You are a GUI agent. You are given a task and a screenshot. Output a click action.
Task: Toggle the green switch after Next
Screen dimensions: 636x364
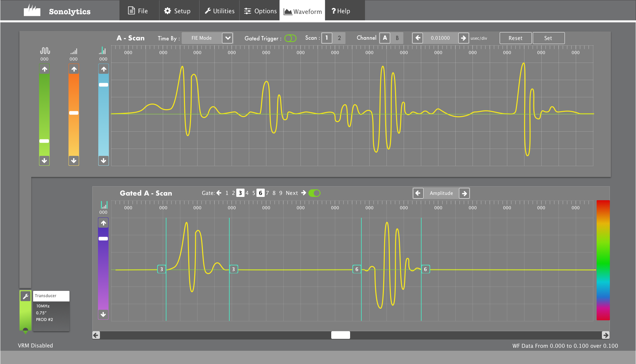[314, 193]
